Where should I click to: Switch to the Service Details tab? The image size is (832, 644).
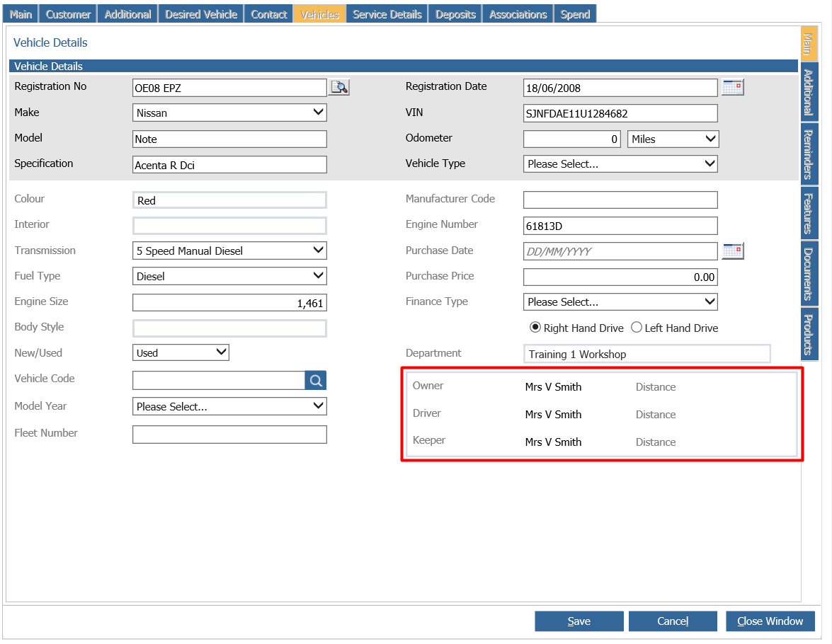click(x=387, y=14)
